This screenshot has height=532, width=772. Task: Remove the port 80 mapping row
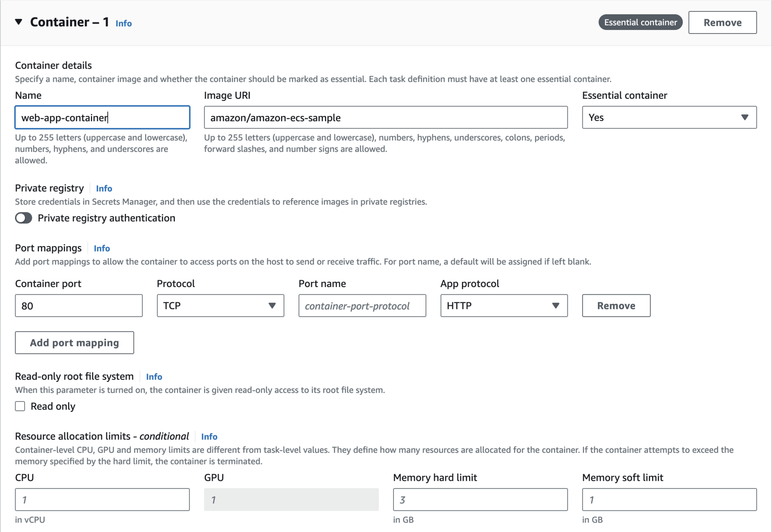(615, 306)
